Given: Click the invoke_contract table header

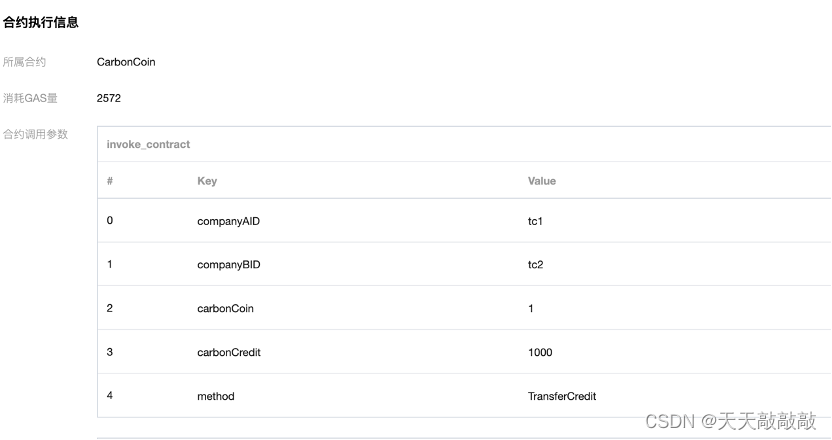Looking at the screenshot, I should point(148,144).
